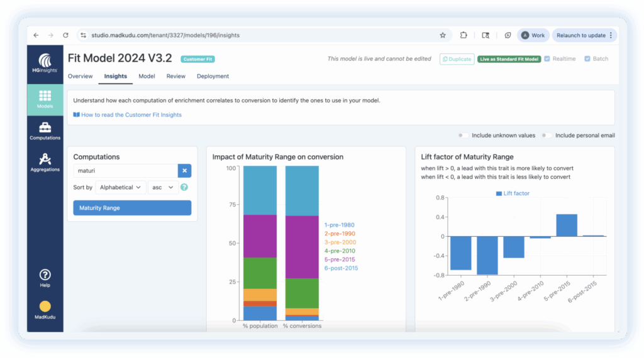The image size is (644, 358).
Task: Expand the asc sort order dropdown
Action: [x=162, y=187]
